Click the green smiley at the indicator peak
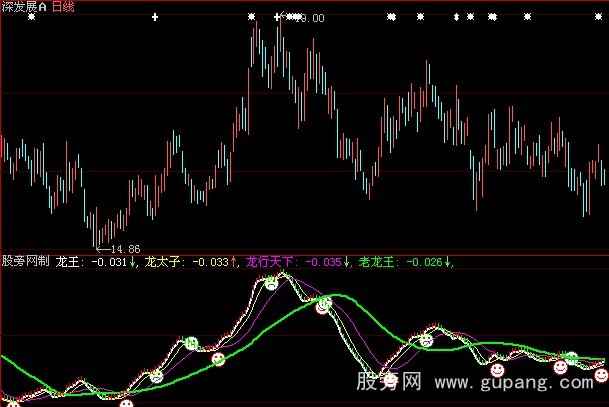This screenshot has height=407, width=609. 271,284
